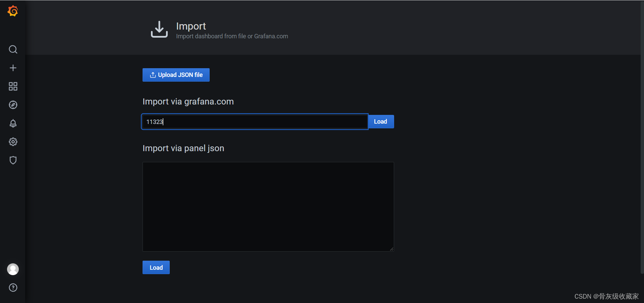Viewport: 644px width, 303px height.
Task: Focus the panel json text area
Action: [268, 207]
